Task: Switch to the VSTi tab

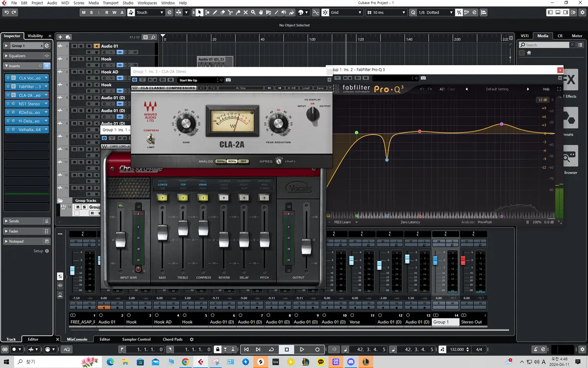Action: coord(525,36)
